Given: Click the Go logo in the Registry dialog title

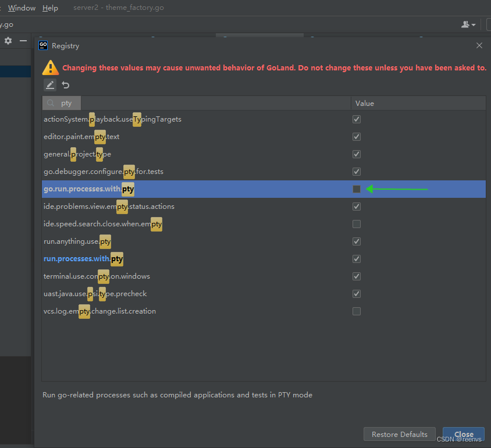Looking at the screenshot, I should [x=43, y=45].
